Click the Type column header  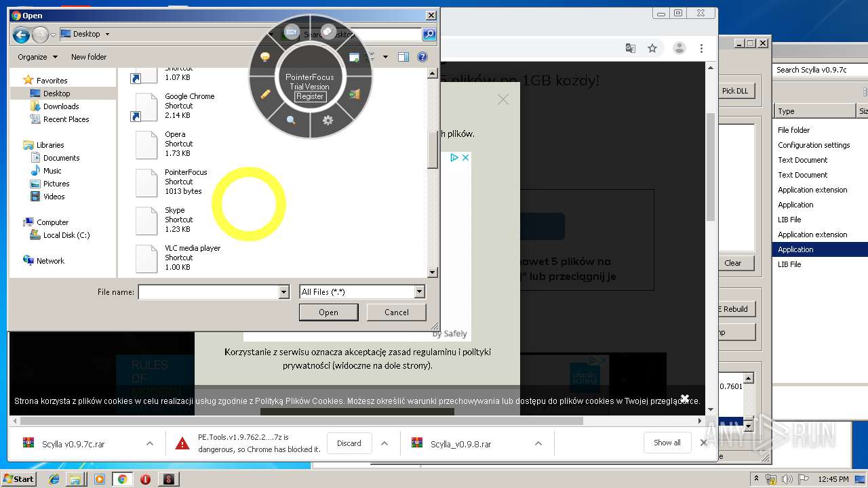[814, 111]
